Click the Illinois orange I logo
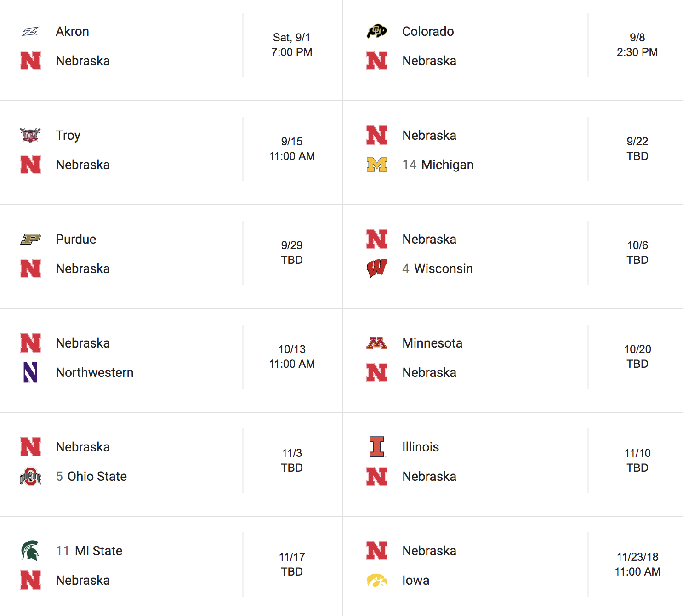Viewport: 683px width, 616px height. click(x=377, y=447)
